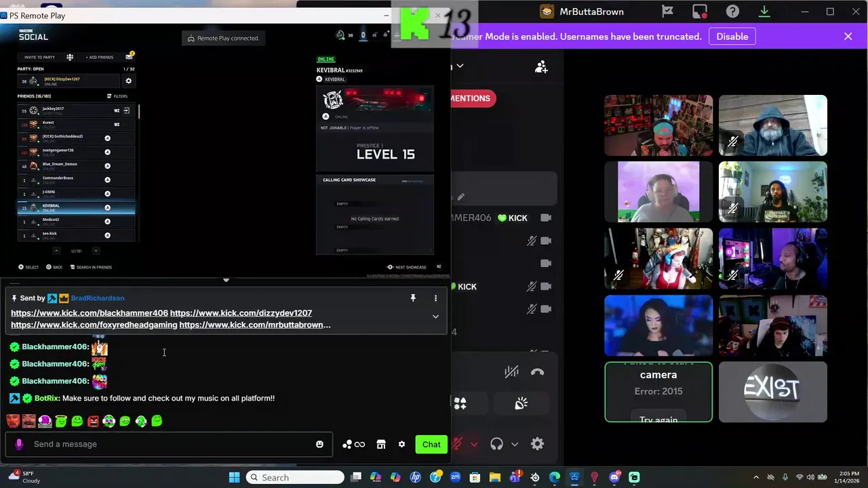Viewport: 868px width, 488px height.
Task: Click the join icon on jackboy2017 row
Action: pos(126,110)
